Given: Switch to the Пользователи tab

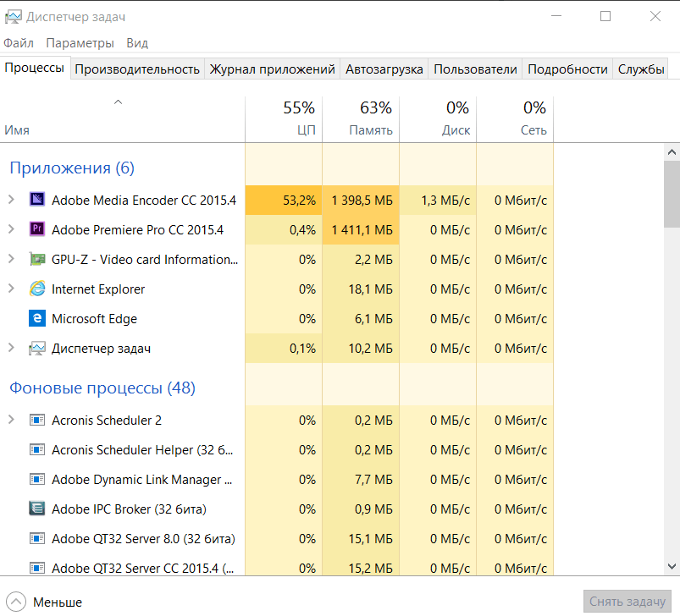Looking at the screenshot, I should 475,69.
